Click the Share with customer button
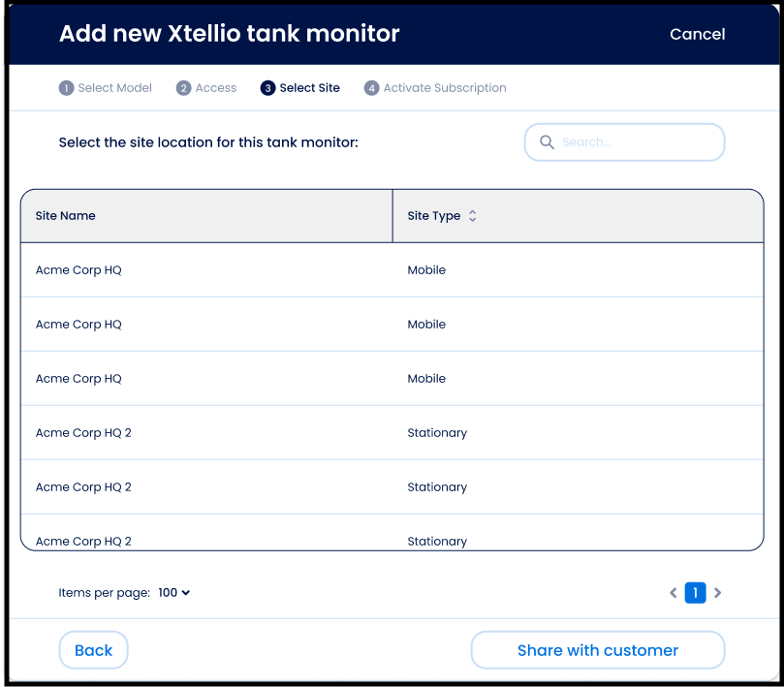 point(597,650)
